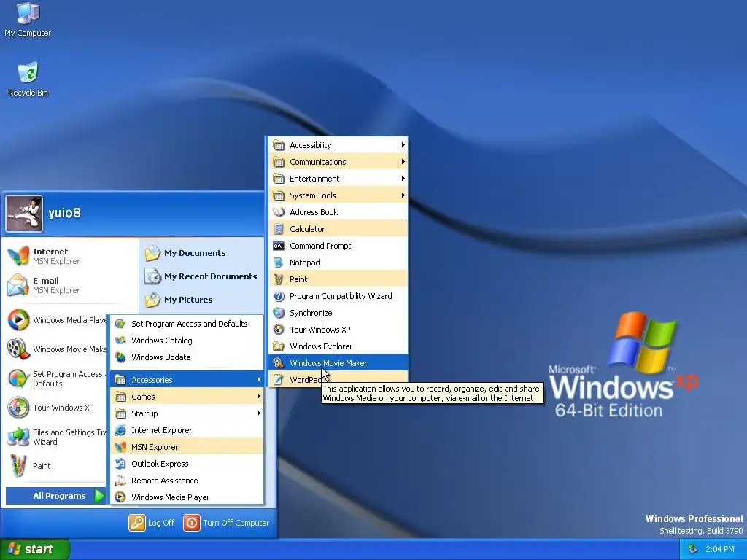This screenshot has height=560, width=747.
Task: Click the Internet MSN Explorer butterfly icon
Action: pos(18,256)
